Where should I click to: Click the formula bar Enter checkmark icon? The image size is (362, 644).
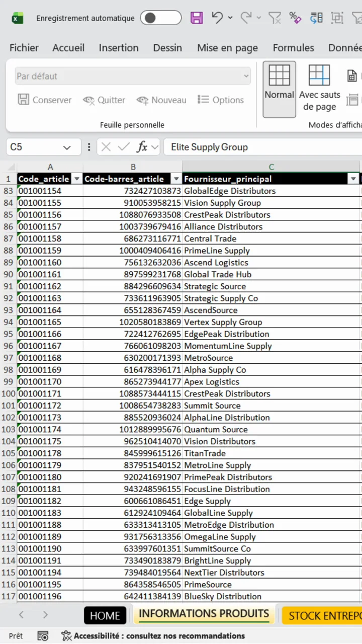coord(123,147)
